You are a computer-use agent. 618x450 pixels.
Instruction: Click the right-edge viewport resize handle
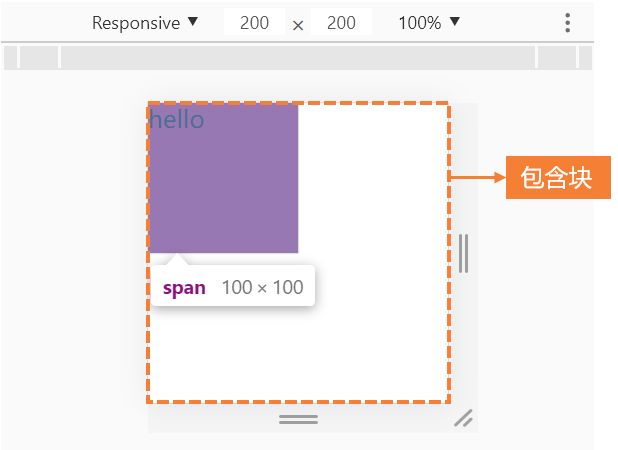463,253
